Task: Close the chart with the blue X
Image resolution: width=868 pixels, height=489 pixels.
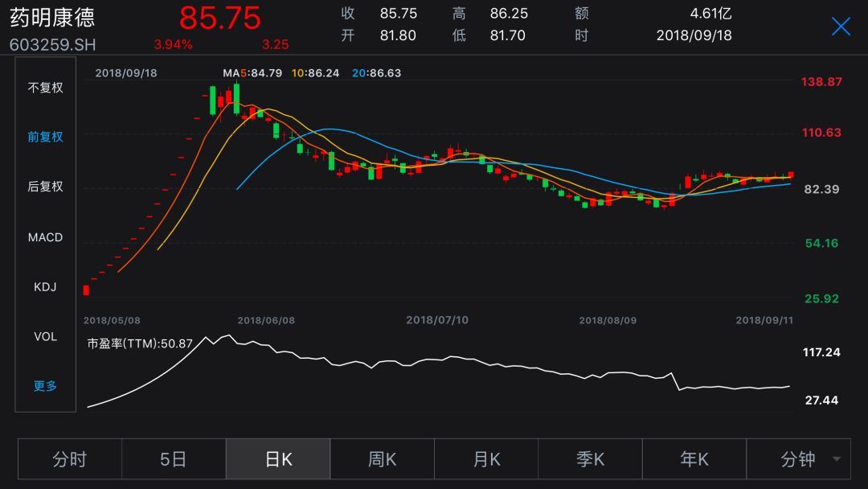Action: (841, 26)
